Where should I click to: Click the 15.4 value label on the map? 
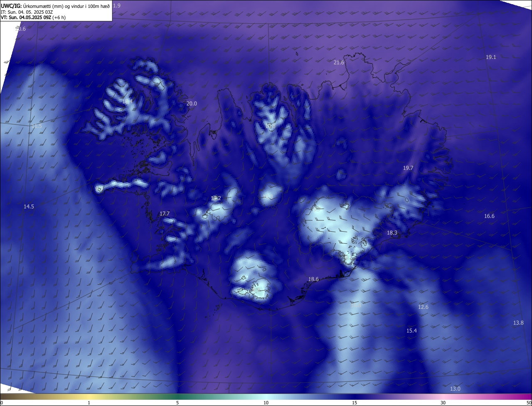point(411,330)
